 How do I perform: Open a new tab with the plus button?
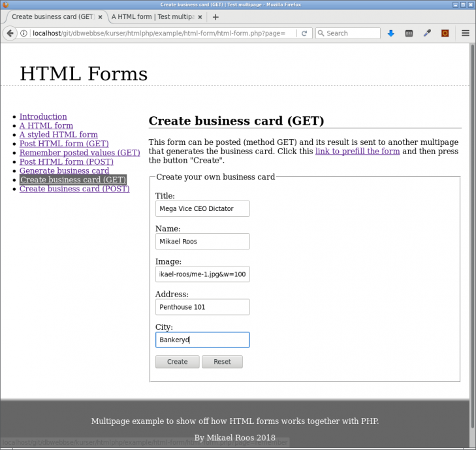[215, 17]
